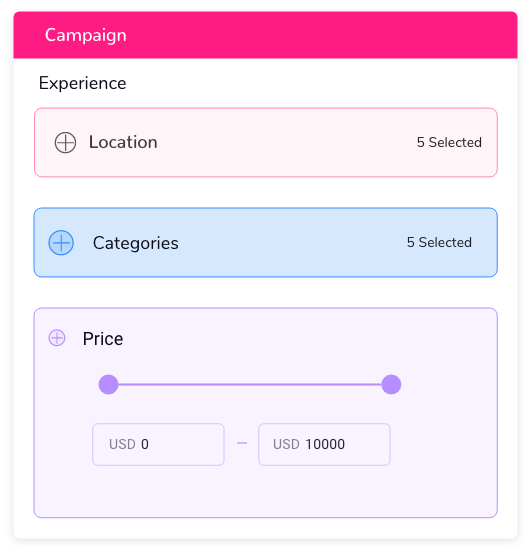This screenshot has width=531, height=554.
Task: Click the USD prefix in the maximum price field
Action: [x=286, y=444]
